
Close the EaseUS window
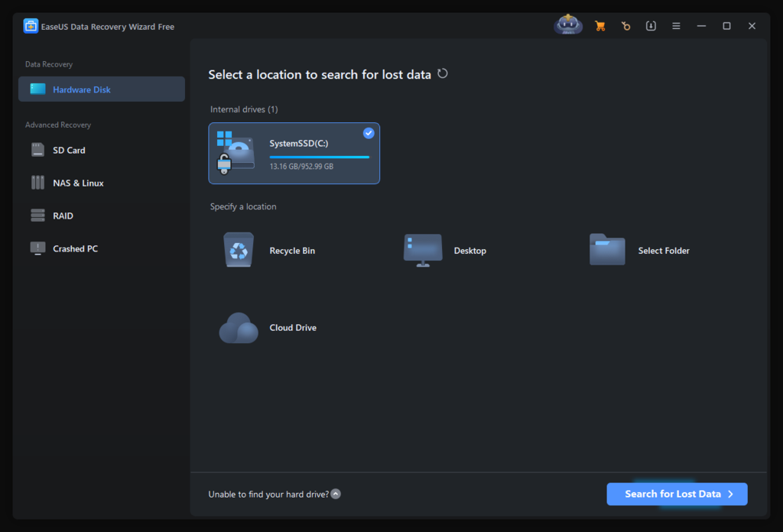pos(752,26)
